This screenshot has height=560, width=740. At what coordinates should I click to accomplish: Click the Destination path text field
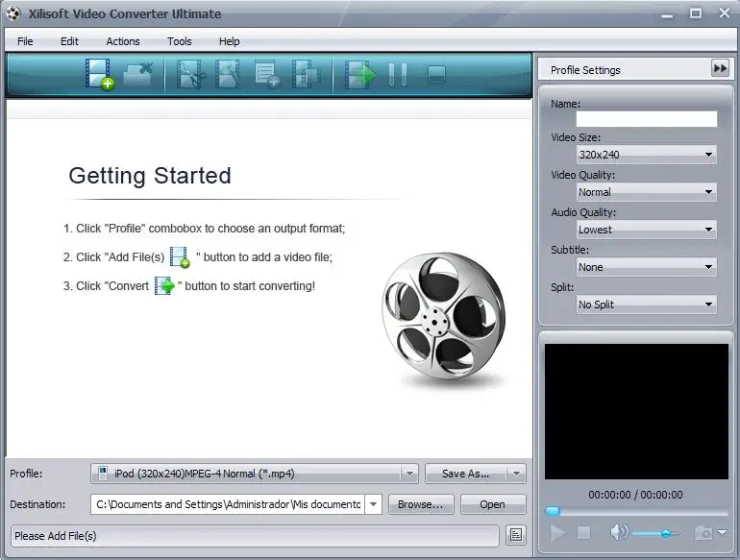click(x=228, y=504)
